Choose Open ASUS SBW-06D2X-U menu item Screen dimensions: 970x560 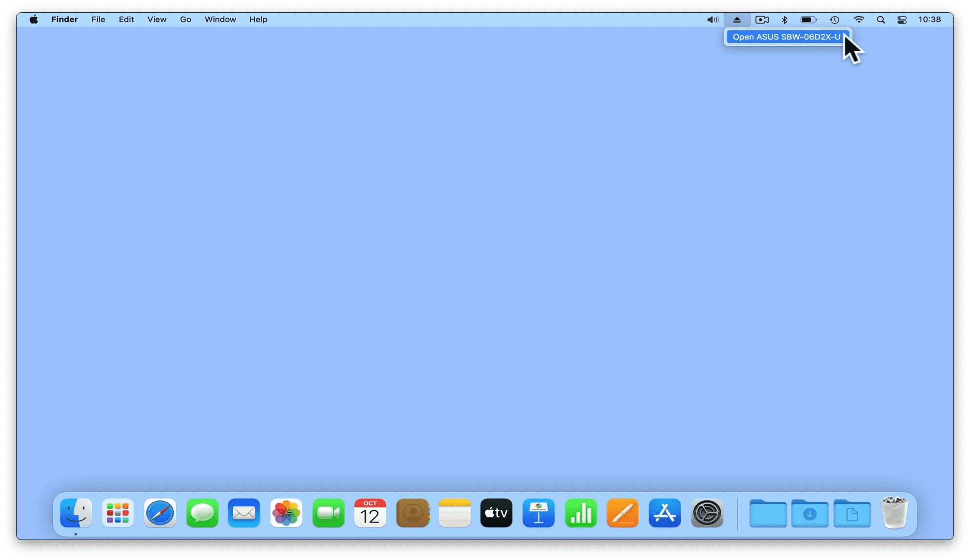[788, 37]
